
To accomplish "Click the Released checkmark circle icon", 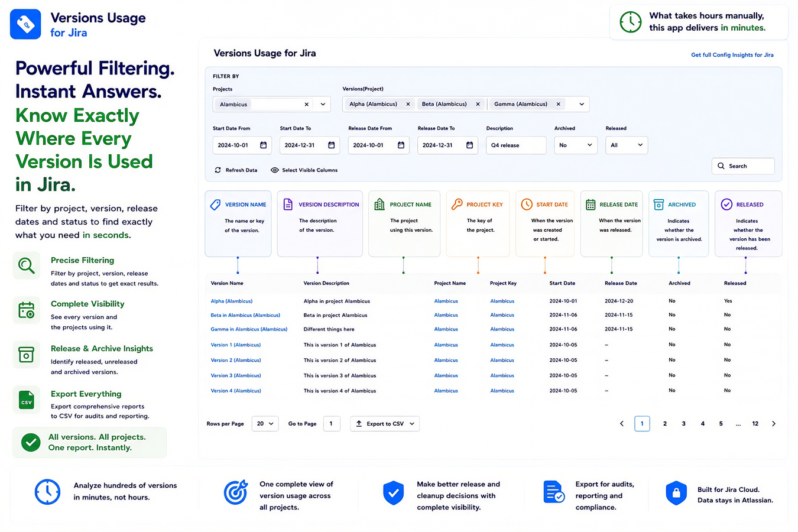I will (x=726, y=205).
